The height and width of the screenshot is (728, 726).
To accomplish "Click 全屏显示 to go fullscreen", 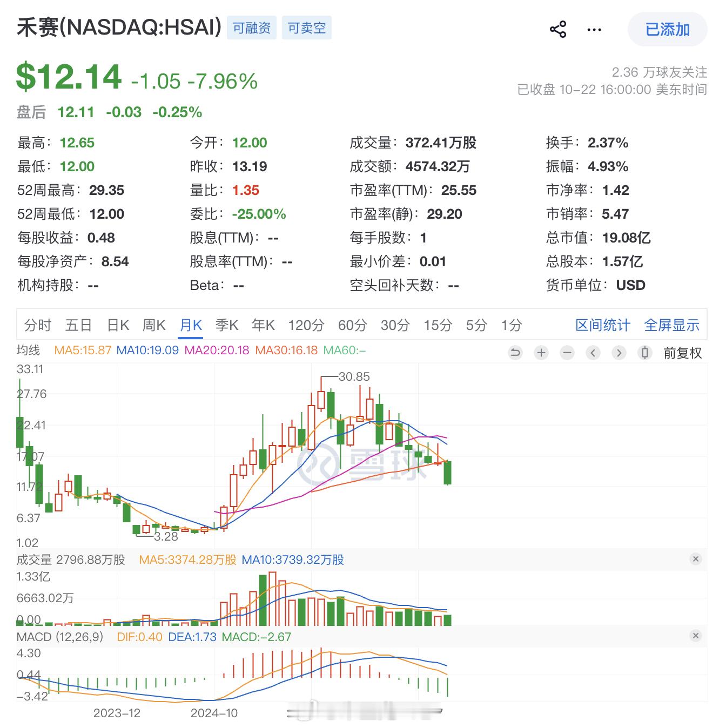I will pos(672,325).
